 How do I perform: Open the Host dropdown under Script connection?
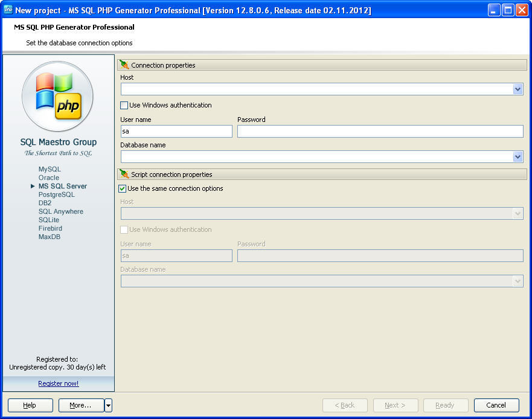pos(518,213)
